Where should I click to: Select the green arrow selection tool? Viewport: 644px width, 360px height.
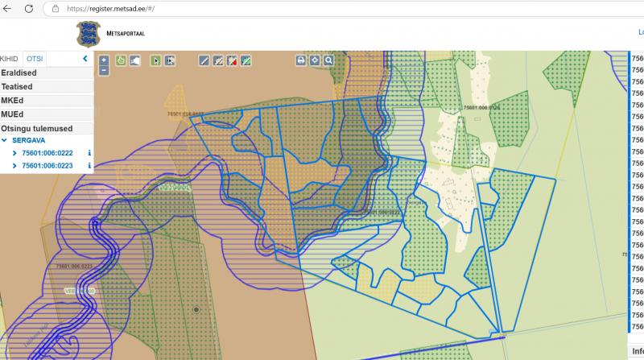pos(156,60)
